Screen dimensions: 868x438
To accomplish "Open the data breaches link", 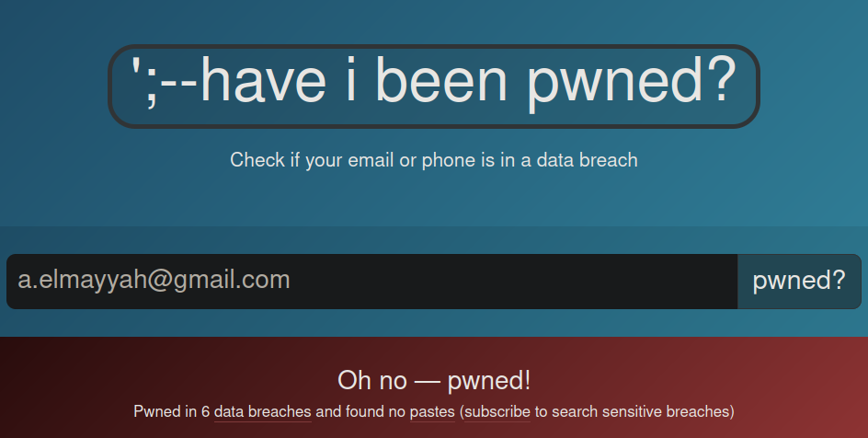I will 262,412.
